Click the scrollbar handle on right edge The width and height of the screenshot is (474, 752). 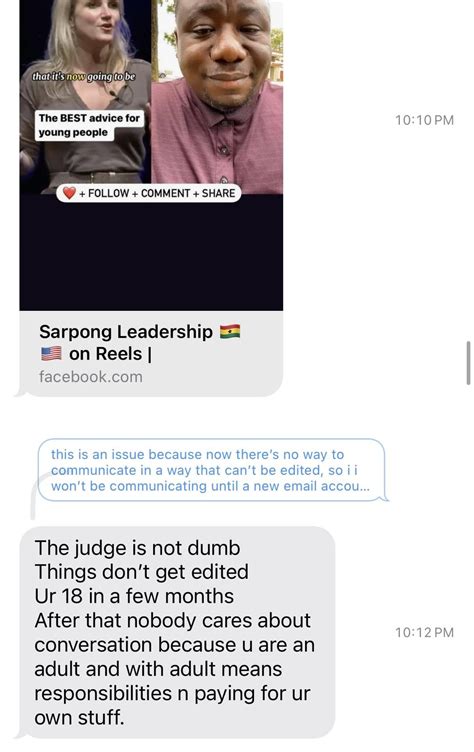point(468,363)
